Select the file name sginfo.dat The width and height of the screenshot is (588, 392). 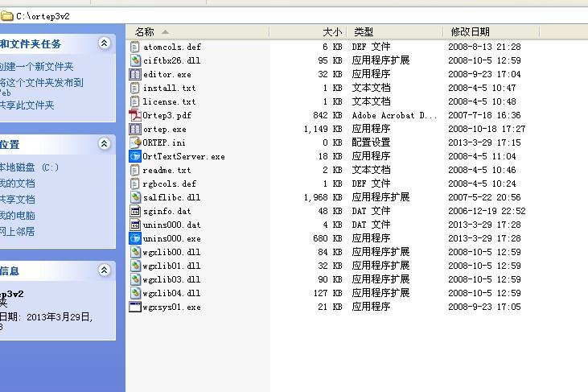tap(167, 211)
